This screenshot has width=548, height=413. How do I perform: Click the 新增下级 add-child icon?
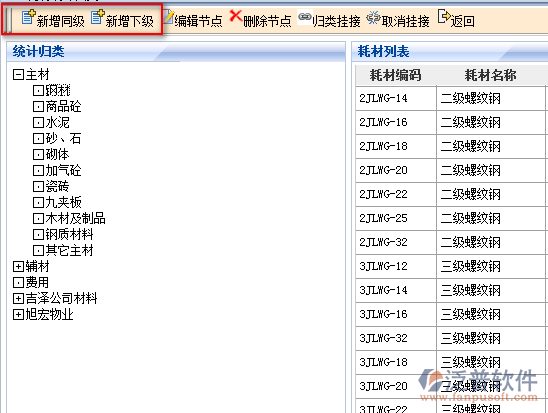click(98, 17)
